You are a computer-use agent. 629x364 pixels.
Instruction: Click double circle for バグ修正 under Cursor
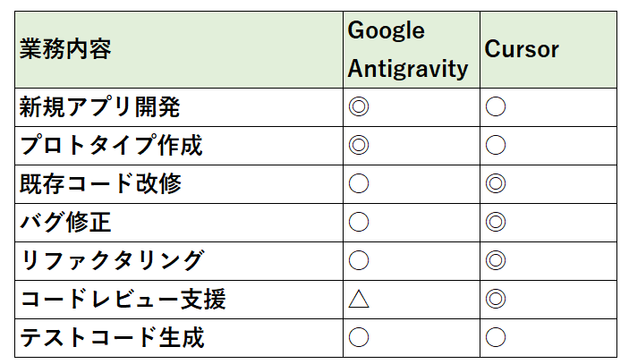pyautogui.click(x=496, y=222)
